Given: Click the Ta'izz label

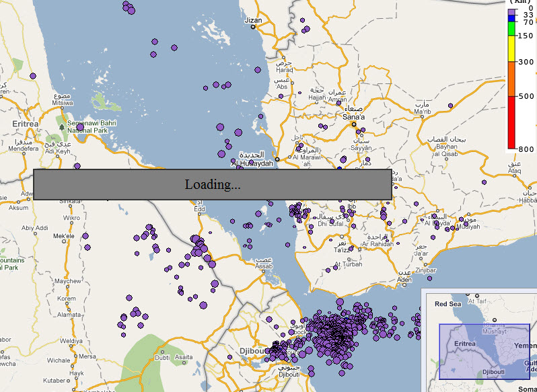Looking at the screenshot, I should (x=341, y=250).
